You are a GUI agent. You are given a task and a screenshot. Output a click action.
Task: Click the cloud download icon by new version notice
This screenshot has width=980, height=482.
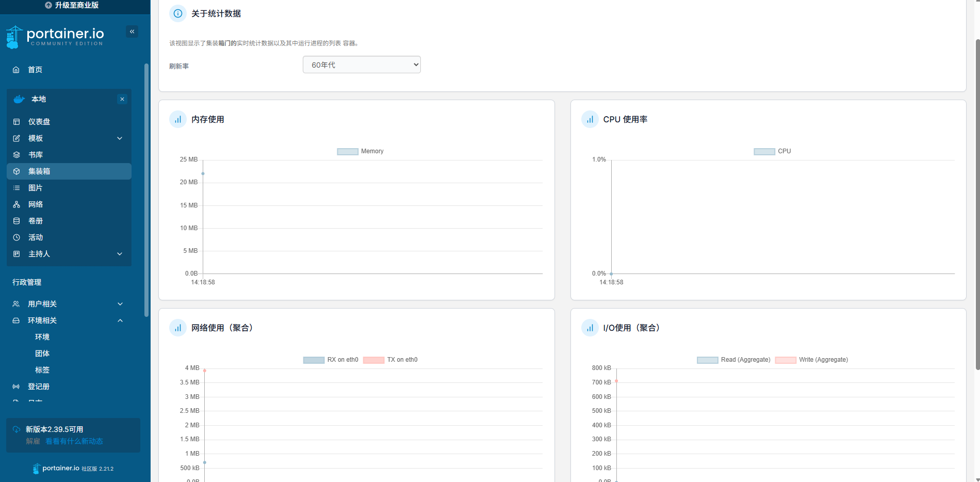point(17,429)
